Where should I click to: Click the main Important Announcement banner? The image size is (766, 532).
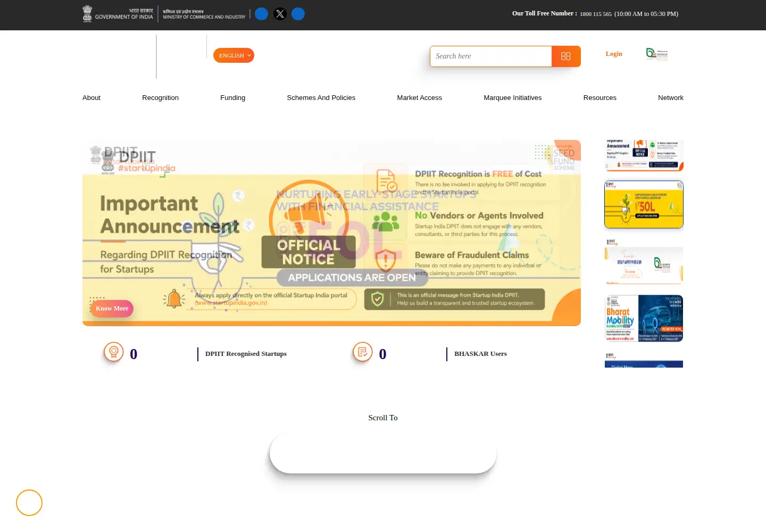coord(331,233)
